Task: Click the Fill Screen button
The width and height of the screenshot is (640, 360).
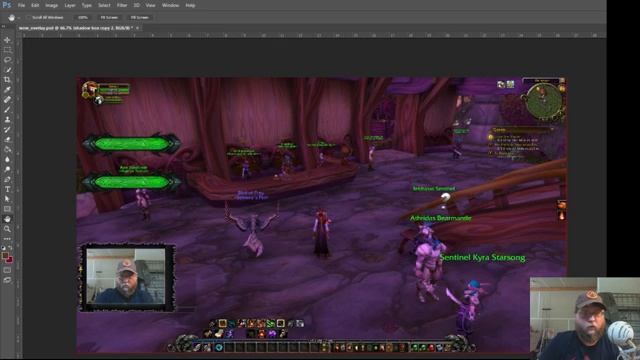Action: coord(140,18)
